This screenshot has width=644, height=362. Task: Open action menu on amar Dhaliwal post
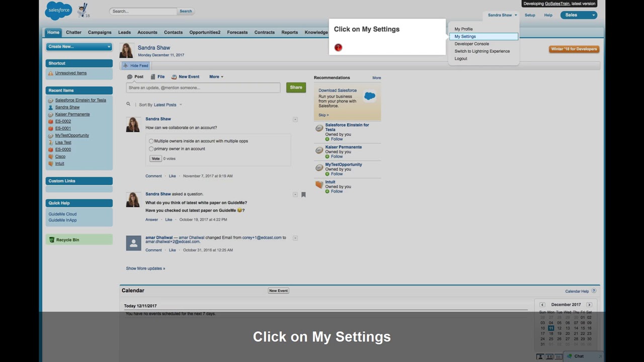[295, 238]
